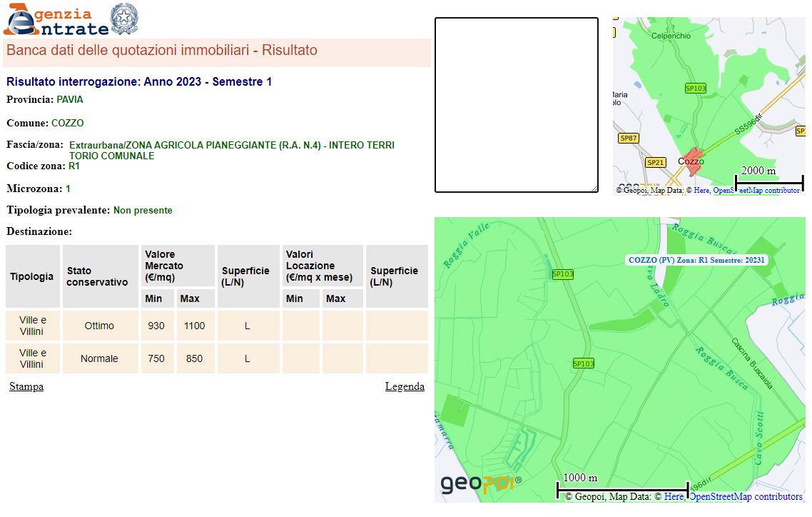The height and width of the screenshot is (517, 812).
Task: Click the SP21 road badge on overview map
Action: [x=655, y=162]
